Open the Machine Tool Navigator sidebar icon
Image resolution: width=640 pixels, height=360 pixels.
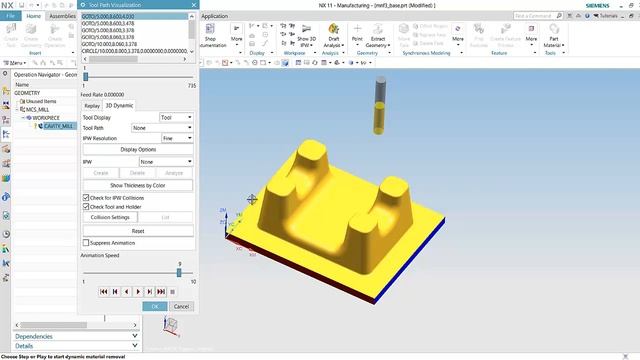(x=6, y=149)
